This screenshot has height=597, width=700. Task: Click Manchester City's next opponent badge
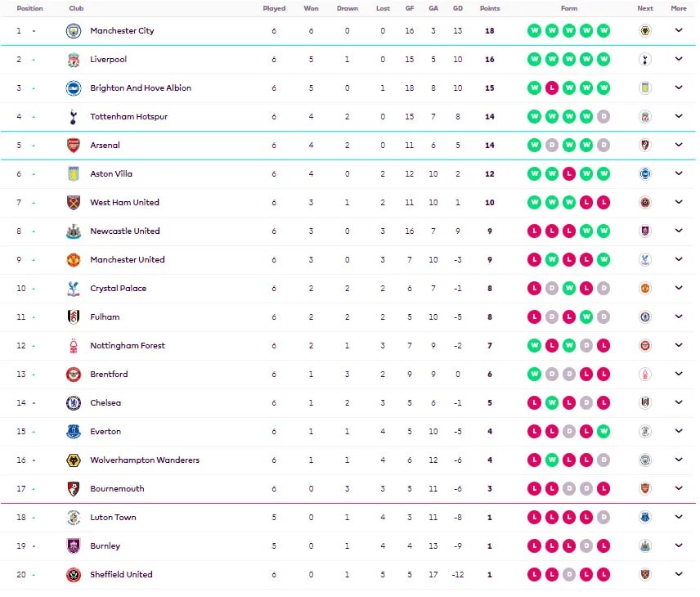[x=645, y=31]
